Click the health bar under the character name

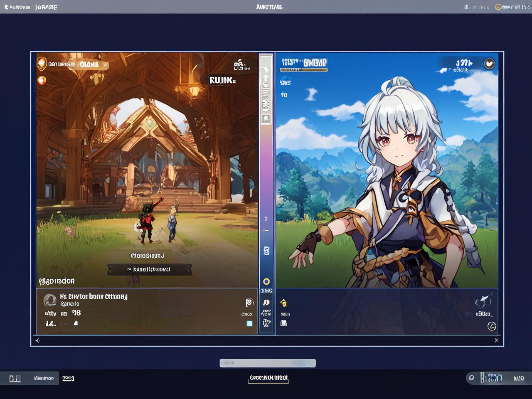click(x=304, y=70)
